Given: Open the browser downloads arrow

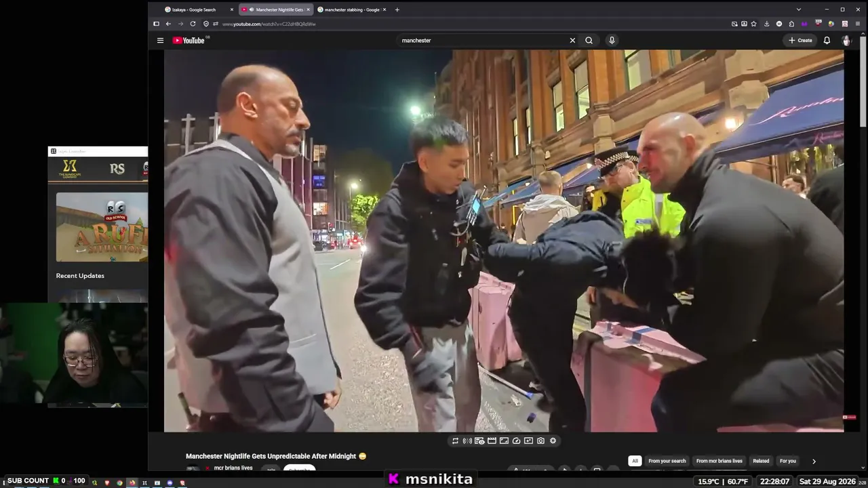Looking at the screenshot, I should (766, 24).
